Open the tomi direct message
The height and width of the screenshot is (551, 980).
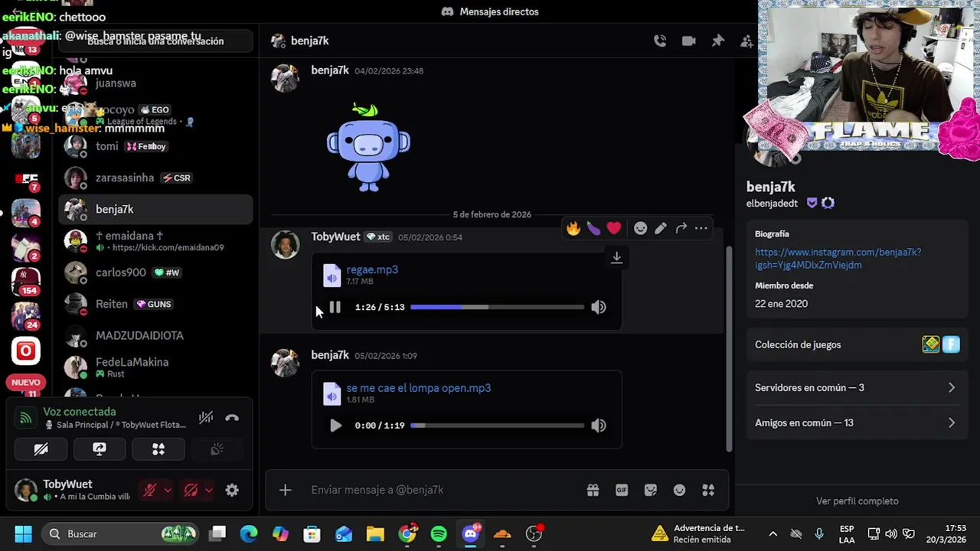point(155,146)
